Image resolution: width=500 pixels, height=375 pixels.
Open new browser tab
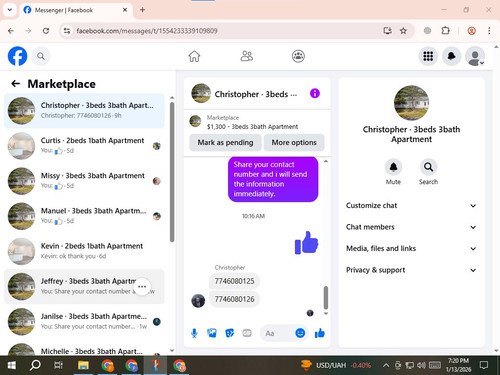pyautogui.click(x=142, y=10)
